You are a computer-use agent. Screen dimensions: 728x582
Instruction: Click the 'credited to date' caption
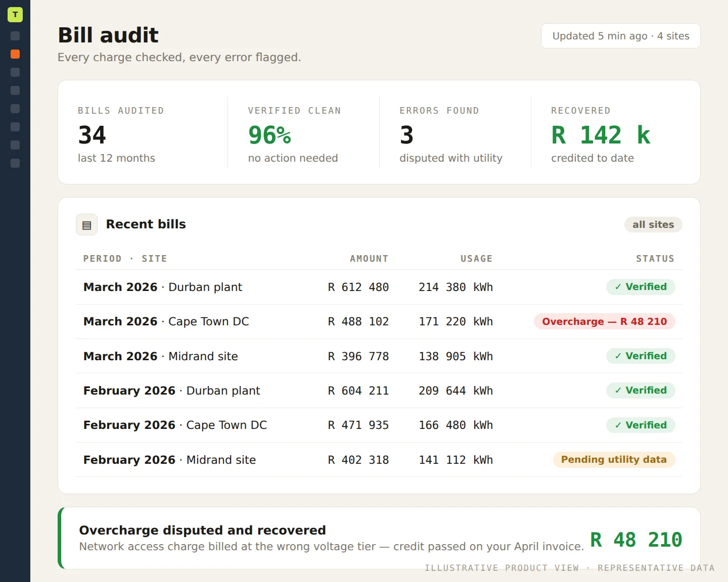tap(593, 158)
